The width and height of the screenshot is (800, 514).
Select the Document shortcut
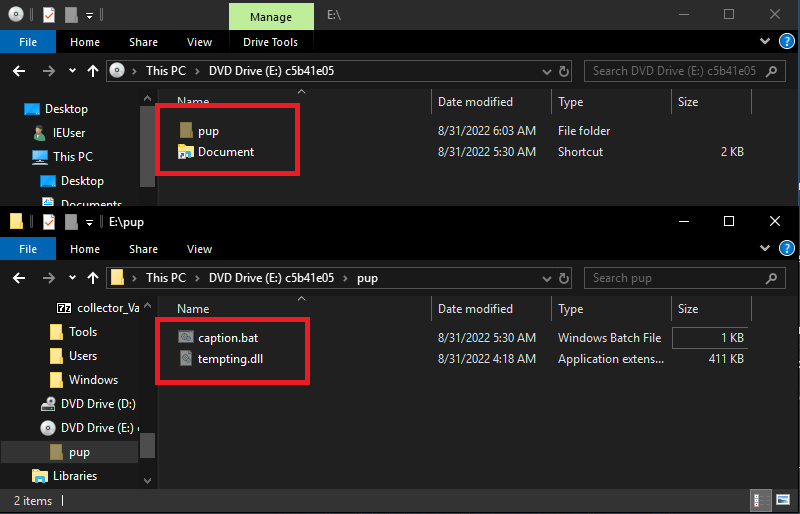[226, 152]
